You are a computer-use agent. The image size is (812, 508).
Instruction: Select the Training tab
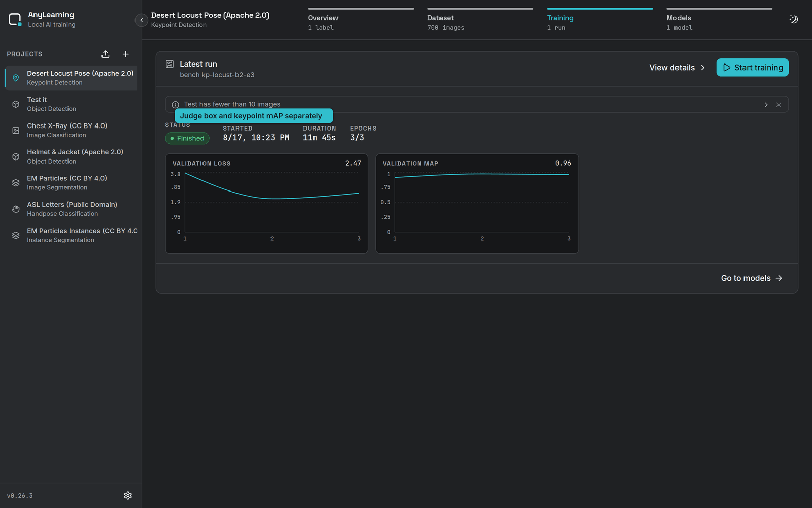coord(600,20)
